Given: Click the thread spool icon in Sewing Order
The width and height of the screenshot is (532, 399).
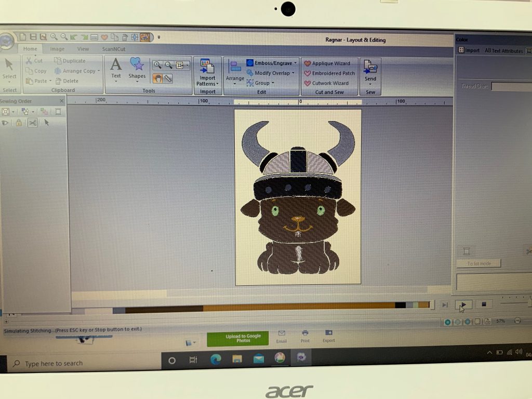Looking at the screenshot, I should (x=58, y=112).
